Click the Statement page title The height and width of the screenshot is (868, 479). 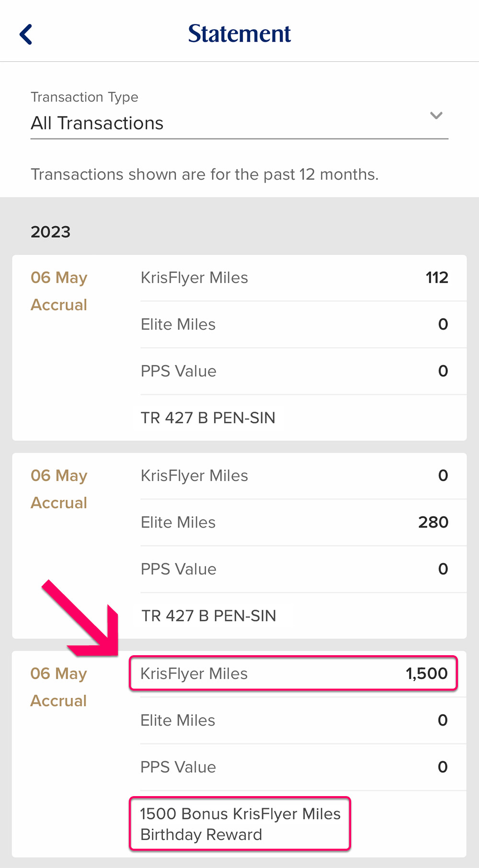(x=239, y=34)
